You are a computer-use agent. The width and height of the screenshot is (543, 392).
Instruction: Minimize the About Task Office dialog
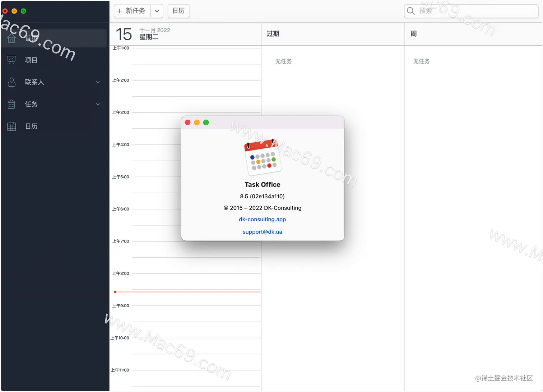[197, 123]
